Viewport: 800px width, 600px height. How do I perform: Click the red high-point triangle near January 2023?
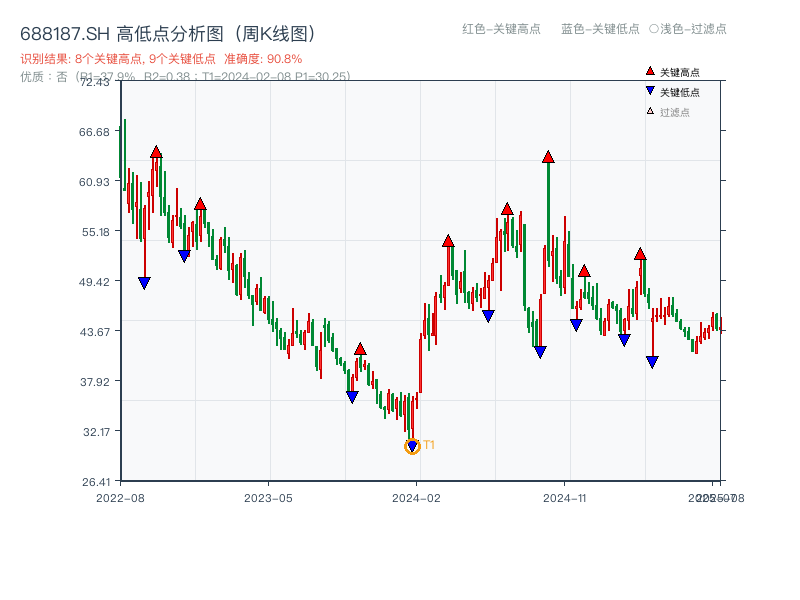click(x=200, y=204)
